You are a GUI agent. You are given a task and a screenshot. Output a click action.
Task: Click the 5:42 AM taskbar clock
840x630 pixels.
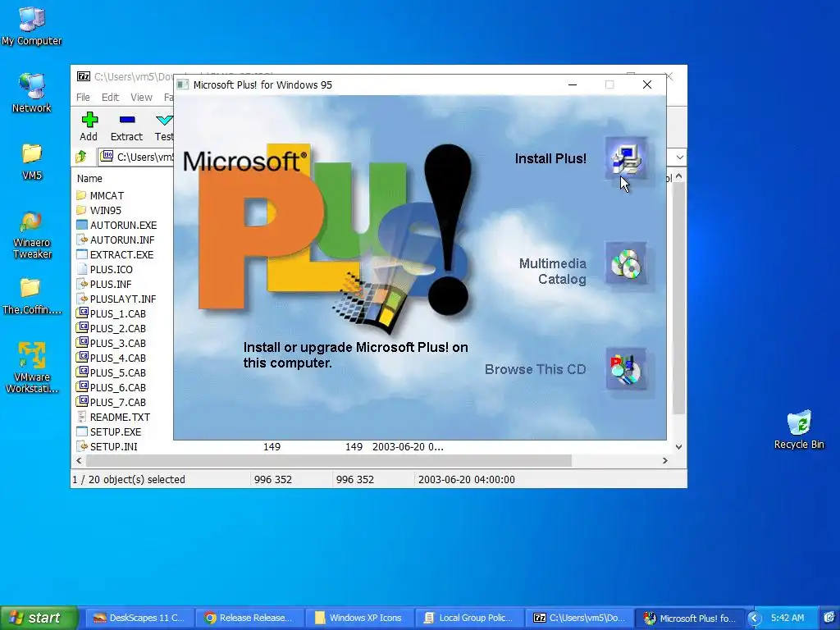tap(787, 619)
